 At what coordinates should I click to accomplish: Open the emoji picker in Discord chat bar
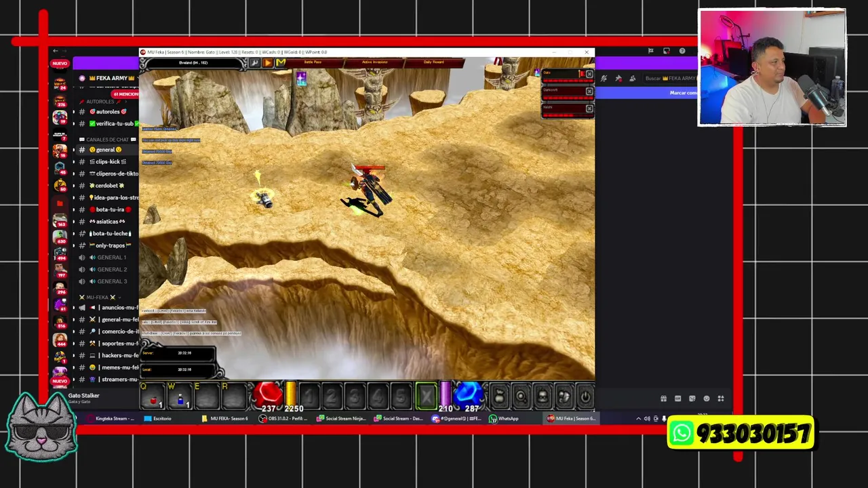[x=707, y=399]
